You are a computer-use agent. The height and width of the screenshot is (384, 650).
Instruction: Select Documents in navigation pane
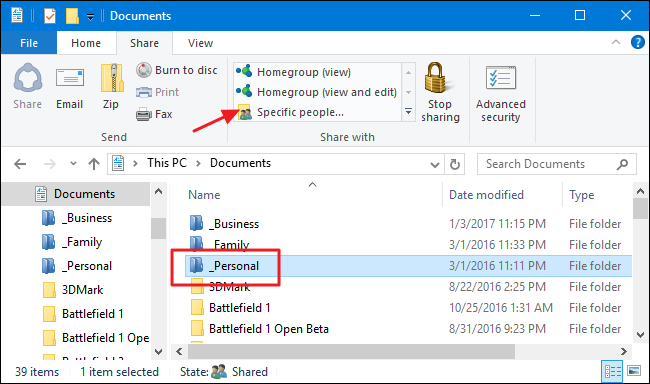pos(75,194)
